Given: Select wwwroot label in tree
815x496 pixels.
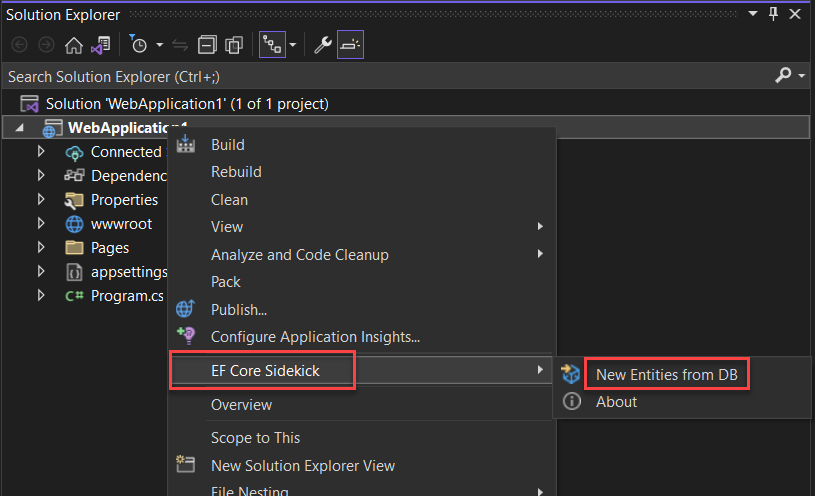Looking at the screenshot, I should 121,224.
